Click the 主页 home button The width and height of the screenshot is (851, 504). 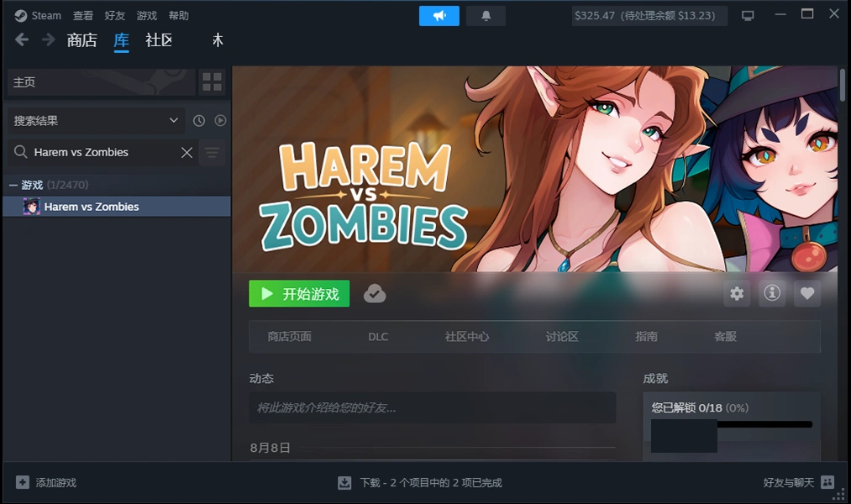[x=101, y=82]
